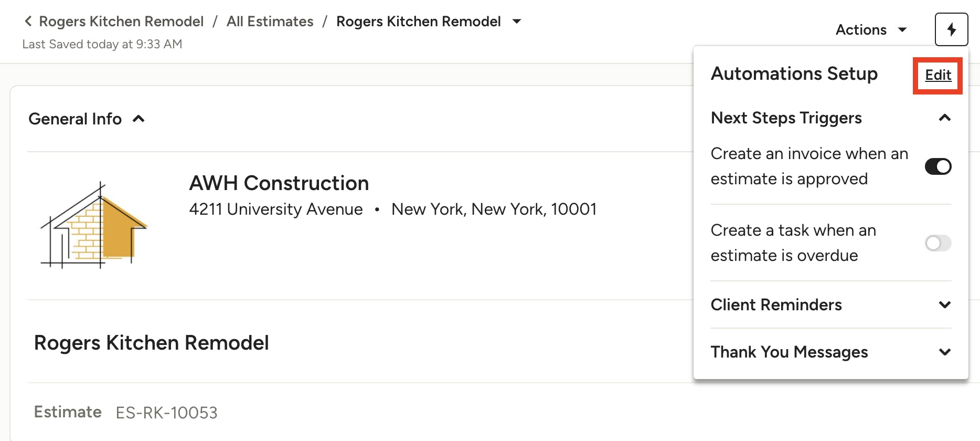Viewport: 980px width, 441px height.
Task: Collapse the General Info section chevron
Action: (139, 119)
